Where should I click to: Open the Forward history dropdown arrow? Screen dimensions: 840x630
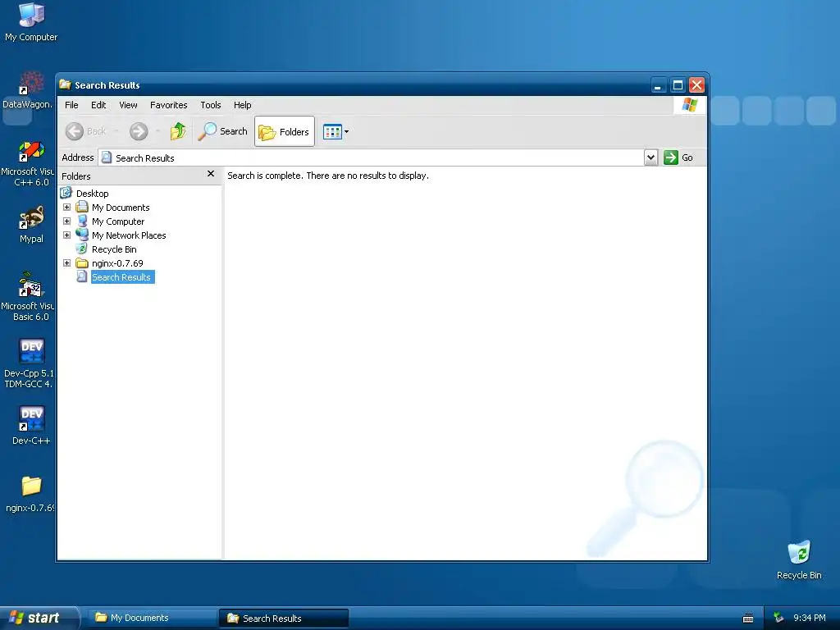(157, 131)
